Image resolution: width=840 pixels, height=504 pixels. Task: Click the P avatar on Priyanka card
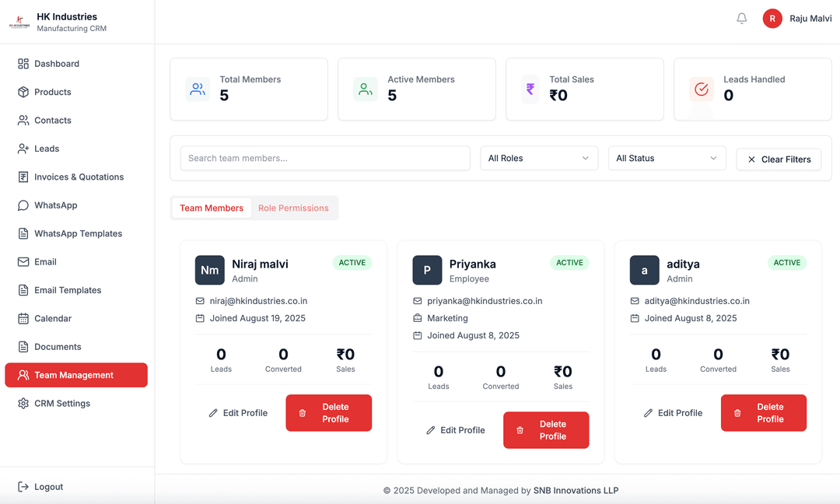click(x=427, y=270)
